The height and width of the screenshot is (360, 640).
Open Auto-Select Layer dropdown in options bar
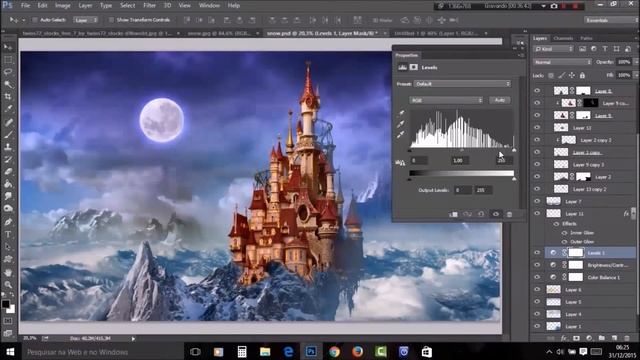coord(86,20)
